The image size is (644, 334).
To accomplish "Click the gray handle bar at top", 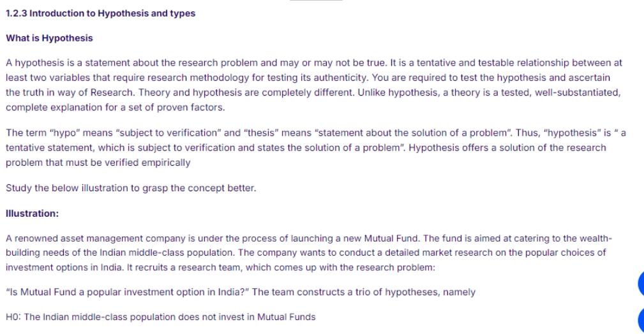I will pyautogui.click(x=316, y=1).
